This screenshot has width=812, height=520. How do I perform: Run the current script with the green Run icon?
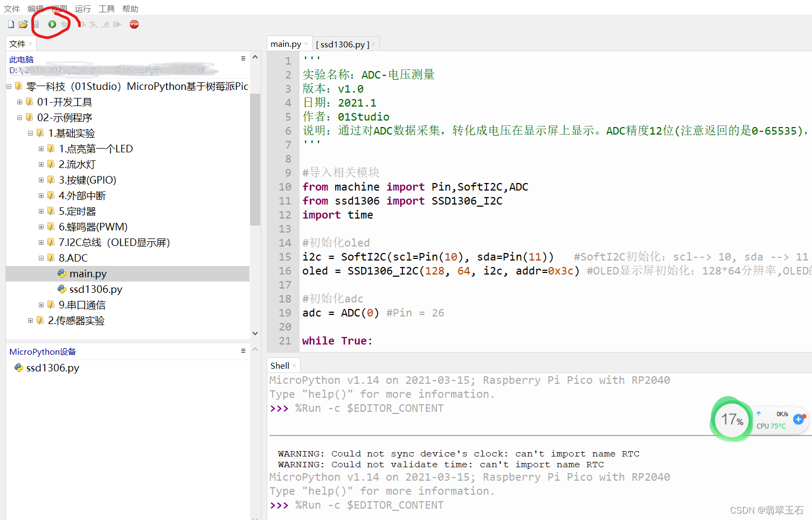[x=52, y=24]
